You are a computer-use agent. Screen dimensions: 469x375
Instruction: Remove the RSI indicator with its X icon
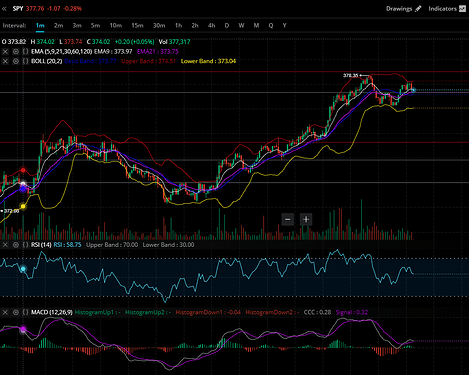(x=5, y=245)
